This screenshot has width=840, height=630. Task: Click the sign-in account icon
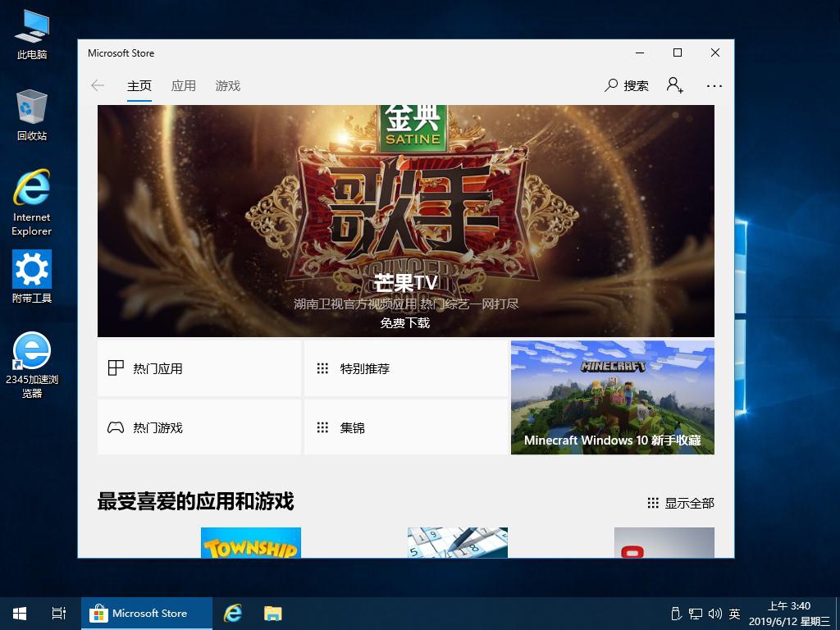(x=674, y=85)
